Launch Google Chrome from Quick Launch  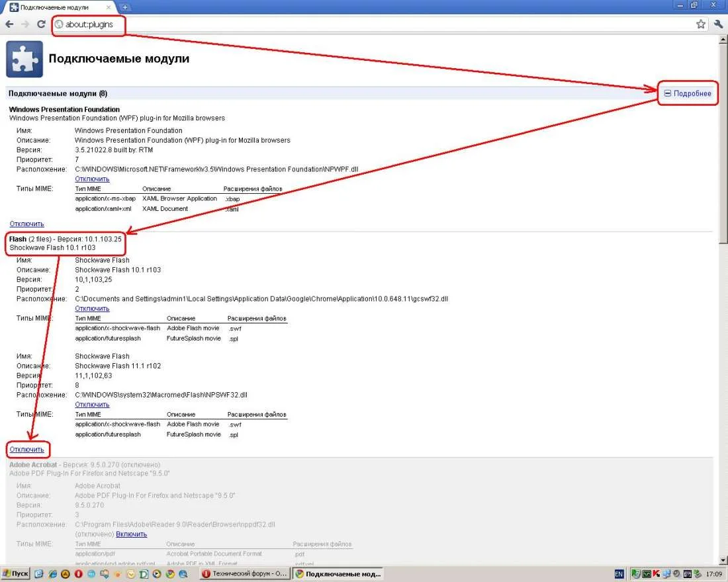(170, 574)
